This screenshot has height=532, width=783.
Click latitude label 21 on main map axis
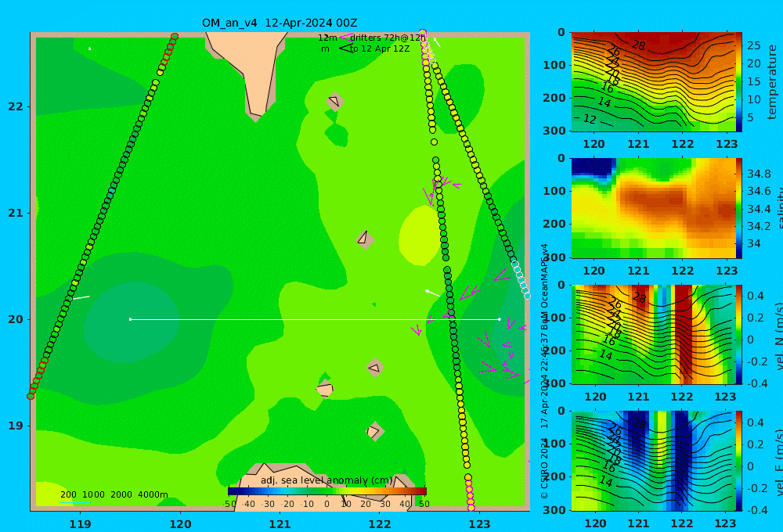(16, 213)
